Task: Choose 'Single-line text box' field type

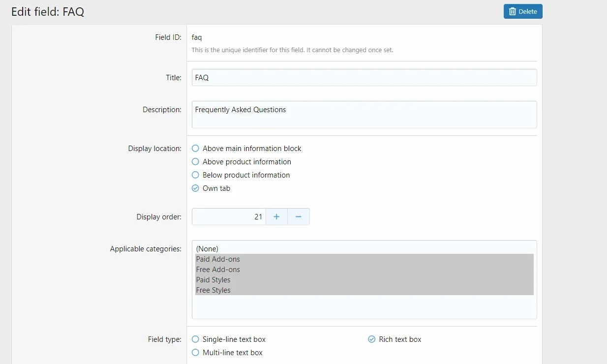Action: (229, 339)
